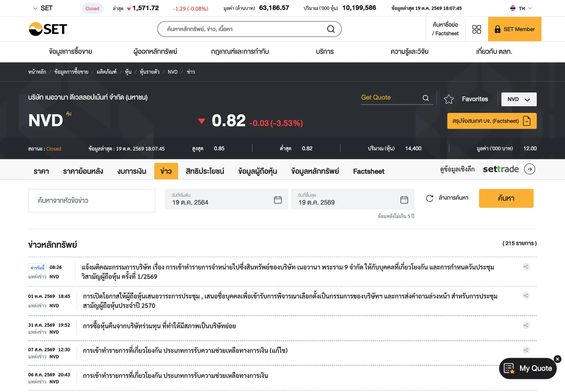Viewport: 565px width, 392px height.
Task: Close the My Quote floating widget
Action: click(x=558, y=359)
